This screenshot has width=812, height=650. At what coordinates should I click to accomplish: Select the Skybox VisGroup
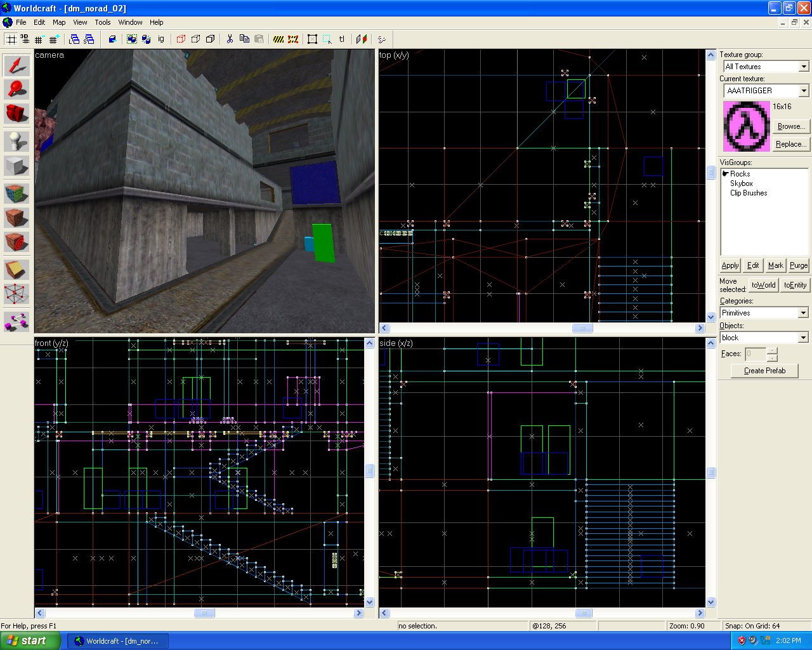pos(741,183)
